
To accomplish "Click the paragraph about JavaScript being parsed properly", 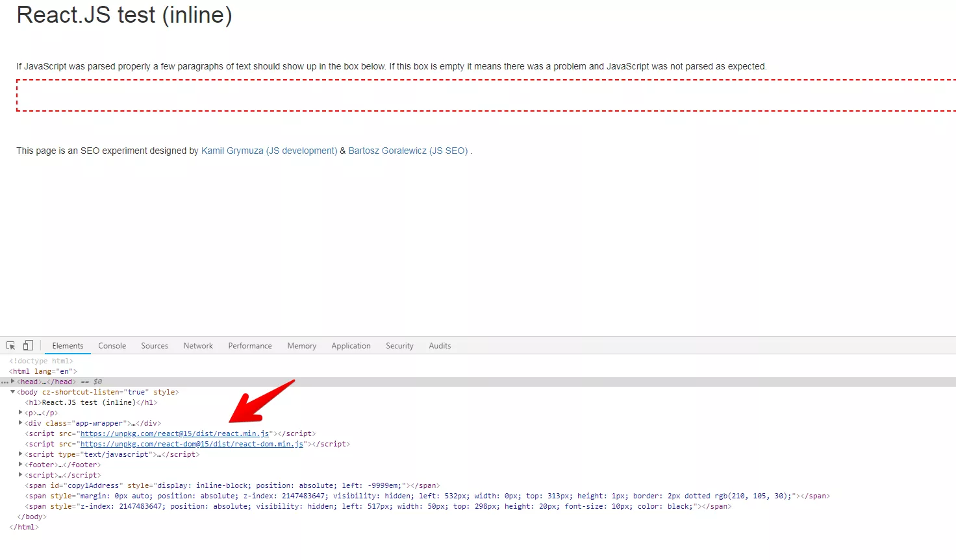I will click(391, 66).
